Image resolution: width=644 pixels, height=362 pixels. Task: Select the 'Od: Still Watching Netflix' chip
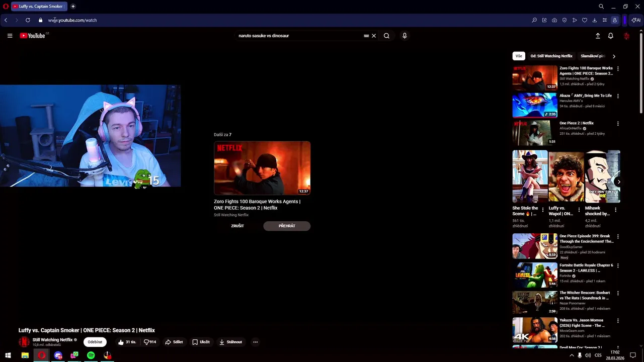click(551, 56)
